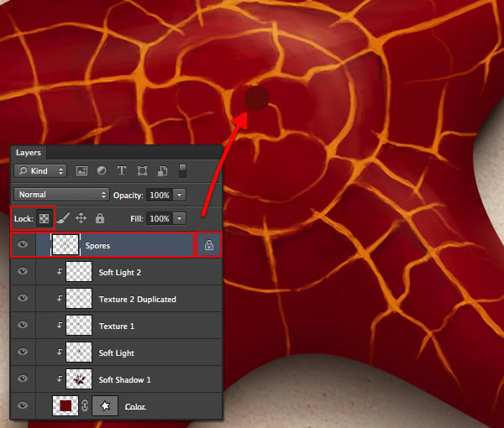Filter for shape layers icon
504x428 pixels.
click(142, 171)
